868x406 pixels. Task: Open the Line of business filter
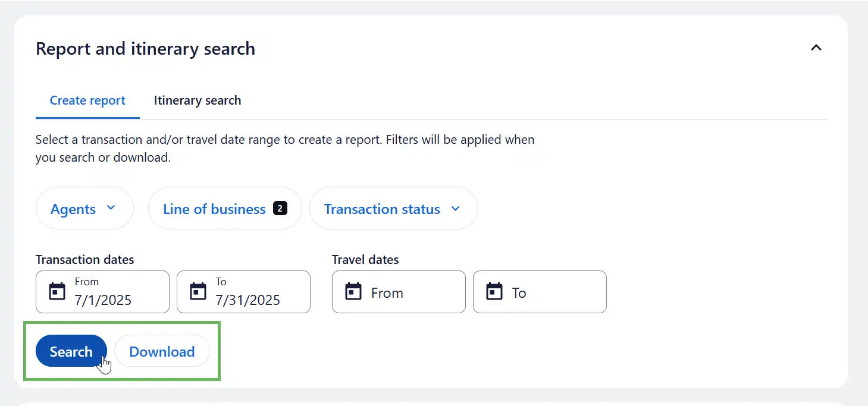(214, 209)
